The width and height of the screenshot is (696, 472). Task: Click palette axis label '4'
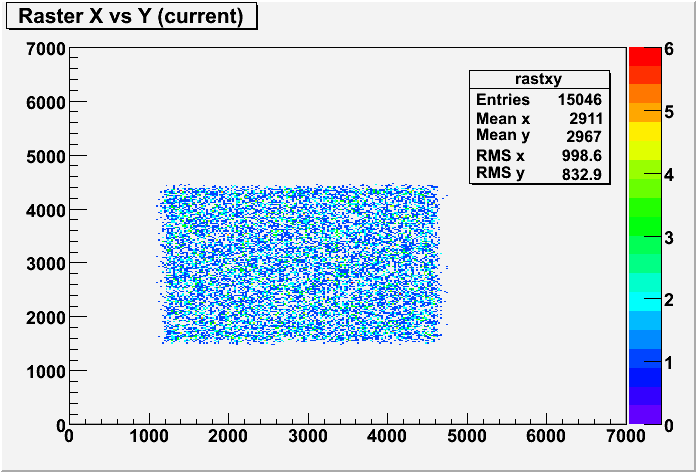669,175
